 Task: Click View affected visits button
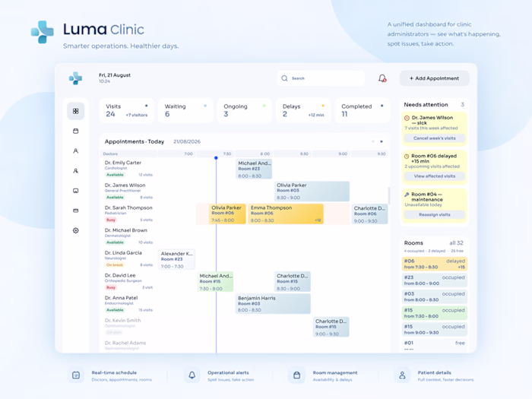(435, 176)
